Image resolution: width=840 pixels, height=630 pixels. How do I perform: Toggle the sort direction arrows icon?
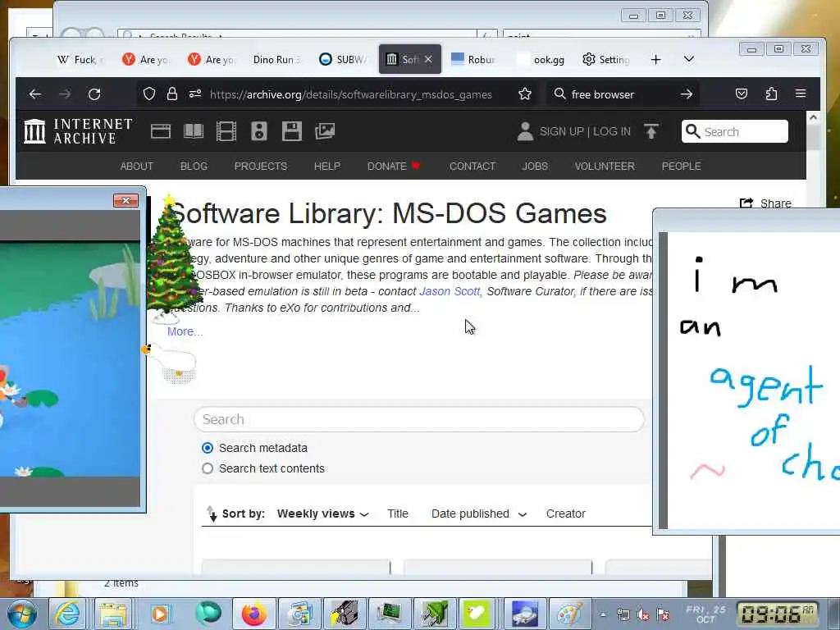point(212,514)
